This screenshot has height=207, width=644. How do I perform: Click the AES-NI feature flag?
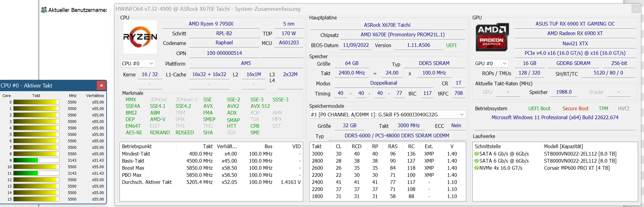(134, 132)
